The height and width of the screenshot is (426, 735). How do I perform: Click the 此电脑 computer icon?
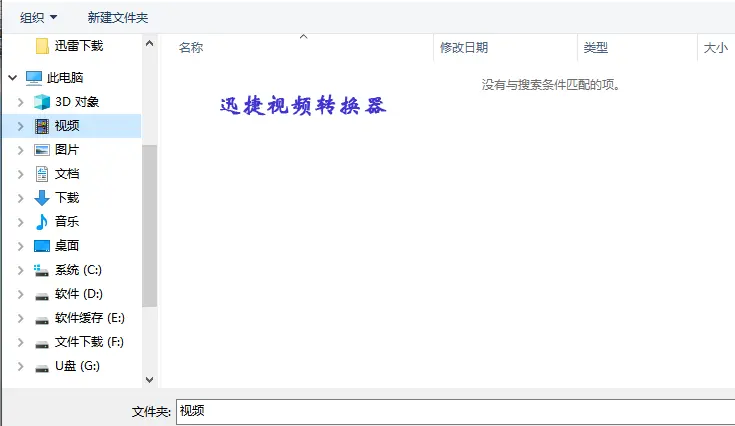pos(34,78)
